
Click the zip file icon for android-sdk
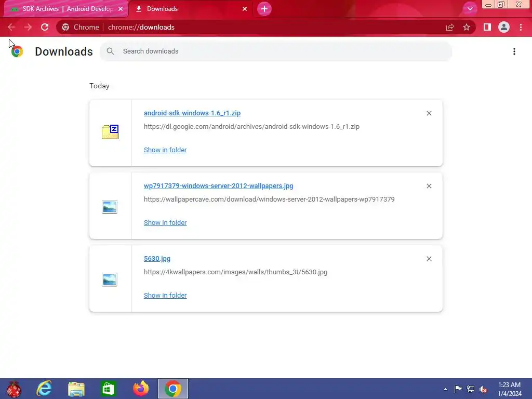(x=110, y=132)
